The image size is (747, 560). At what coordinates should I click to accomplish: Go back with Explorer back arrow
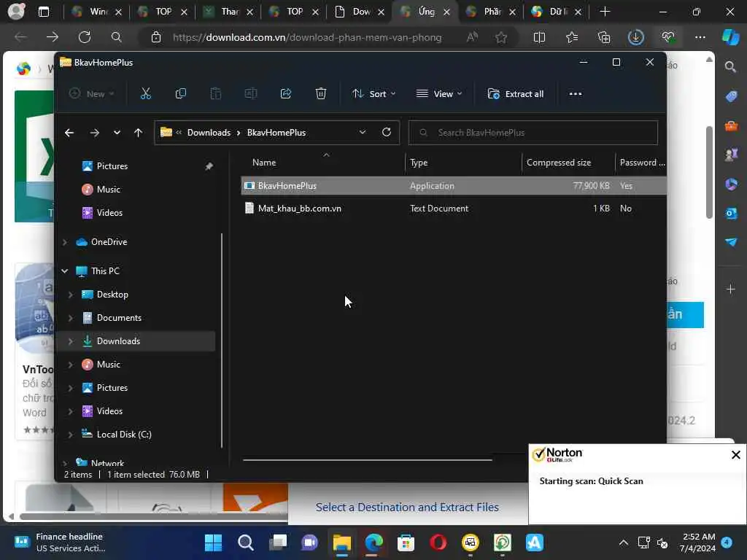point(69,133)
